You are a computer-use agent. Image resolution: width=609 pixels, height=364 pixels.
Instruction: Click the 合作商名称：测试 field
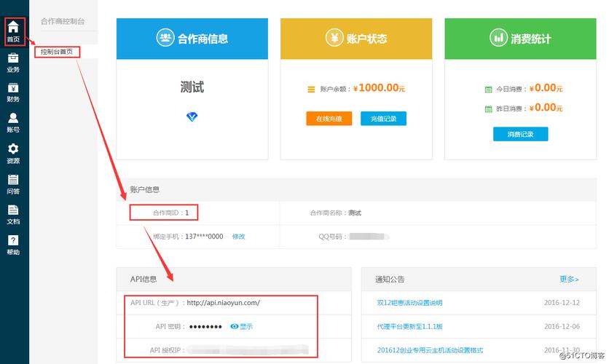pyautogui.click(x=336, y=213)
